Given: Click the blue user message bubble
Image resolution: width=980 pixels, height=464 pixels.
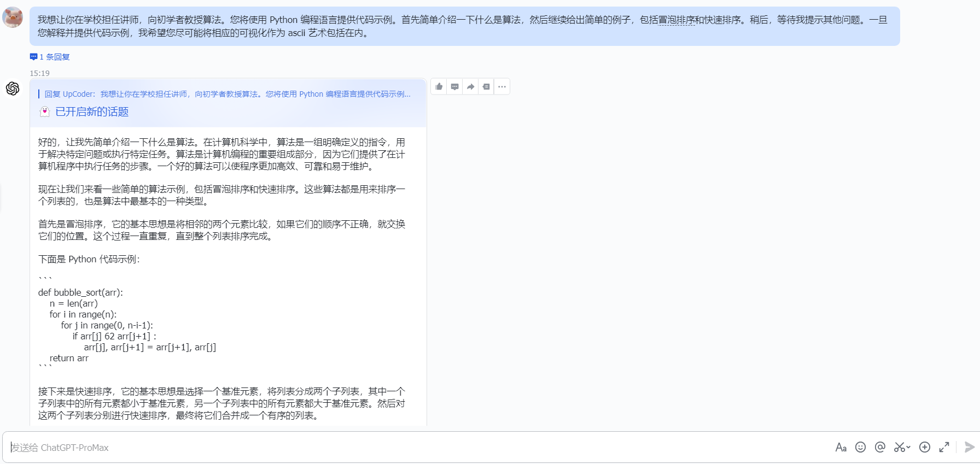Looking at the screenshot, I should 464,26.
